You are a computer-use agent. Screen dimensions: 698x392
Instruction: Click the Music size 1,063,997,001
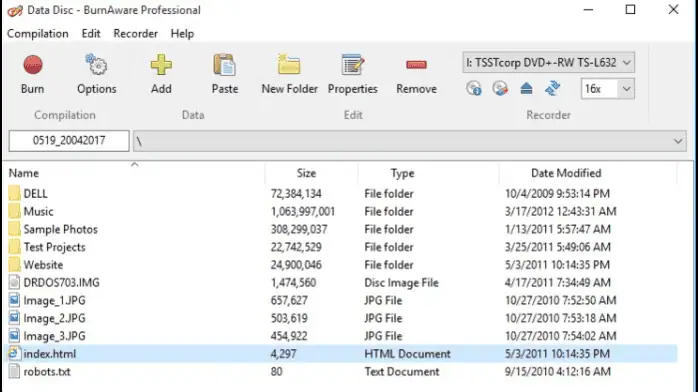(303, 212)
